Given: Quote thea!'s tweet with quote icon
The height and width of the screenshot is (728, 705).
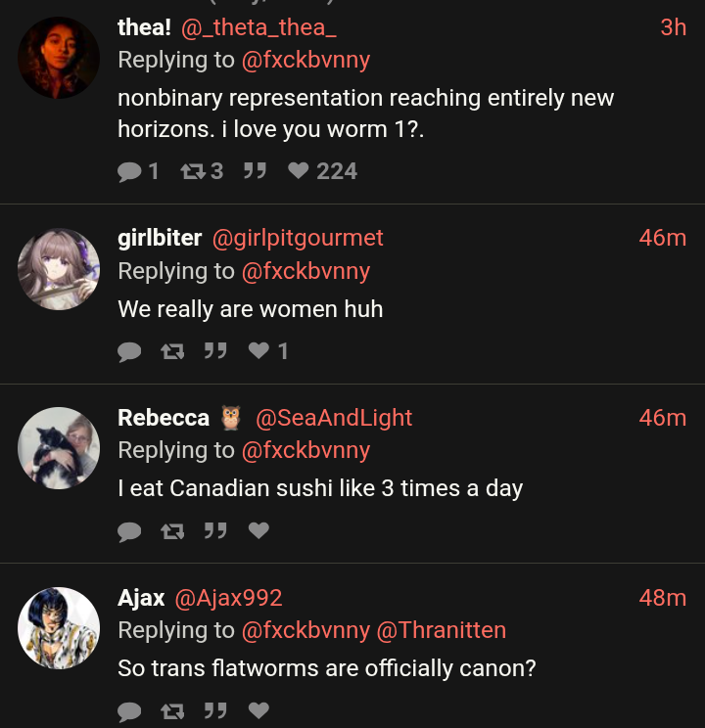Looking at the screenshot, I should coord(255,171).
